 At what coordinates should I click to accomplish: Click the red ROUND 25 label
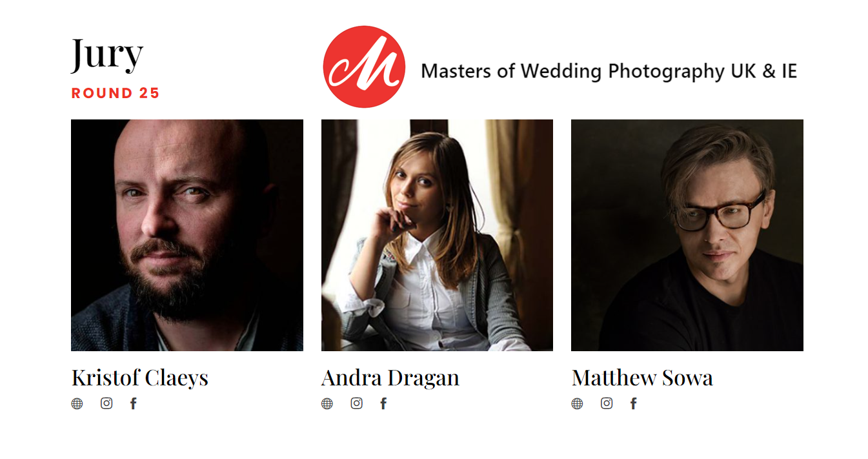pos(116,93)
